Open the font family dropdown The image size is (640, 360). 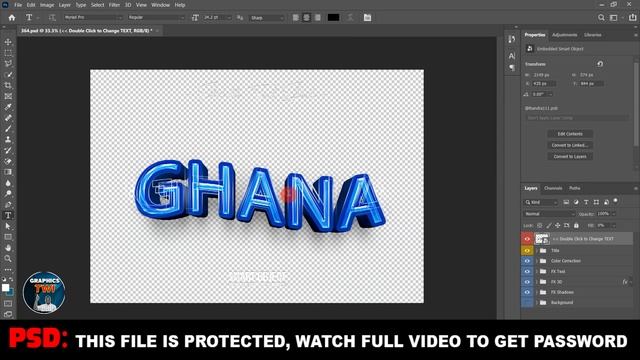[93, 18]
